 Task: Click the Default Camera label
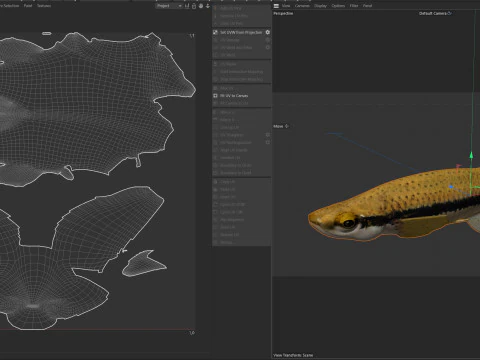433,13
